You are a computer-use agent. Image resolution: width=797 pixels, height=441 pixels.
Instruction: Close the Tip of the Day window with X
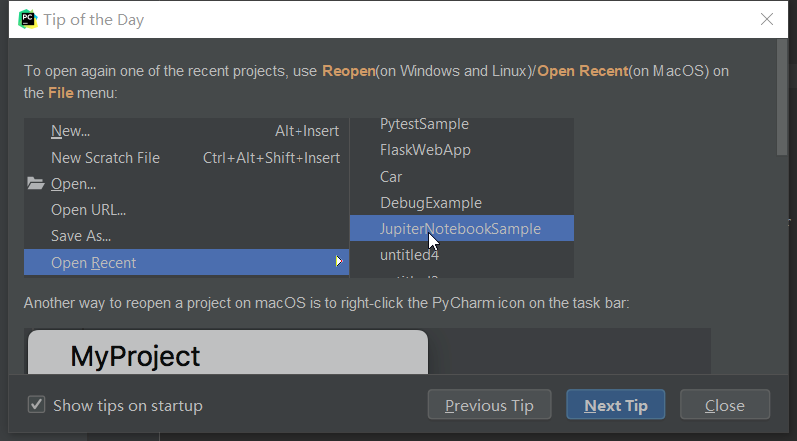tap(767, 19)
